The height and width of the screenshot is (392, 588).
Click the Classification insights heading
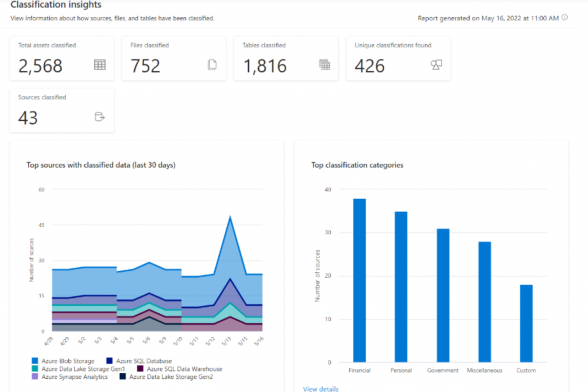point(55,5)
